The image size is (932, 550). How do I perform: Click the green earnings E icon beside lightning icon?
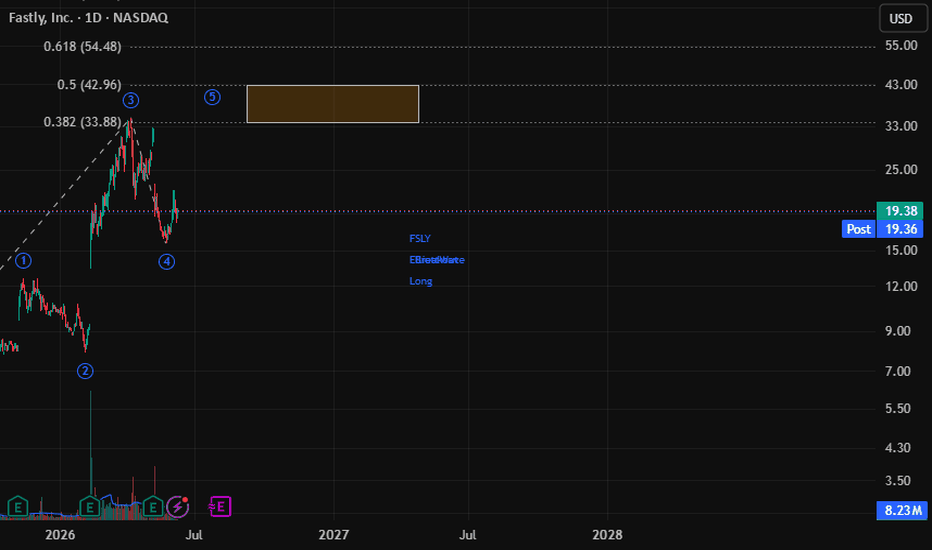coord(153,507)
